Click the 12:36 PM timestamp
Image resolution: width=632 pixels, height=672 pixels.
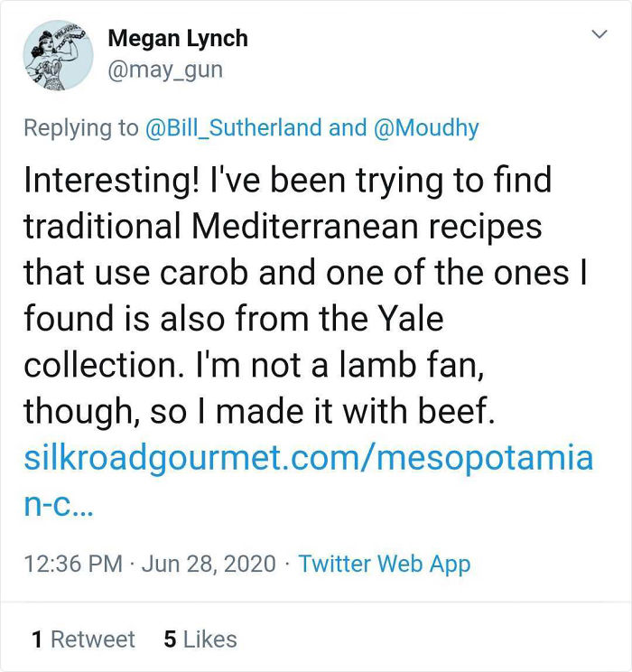click(72, 565)
